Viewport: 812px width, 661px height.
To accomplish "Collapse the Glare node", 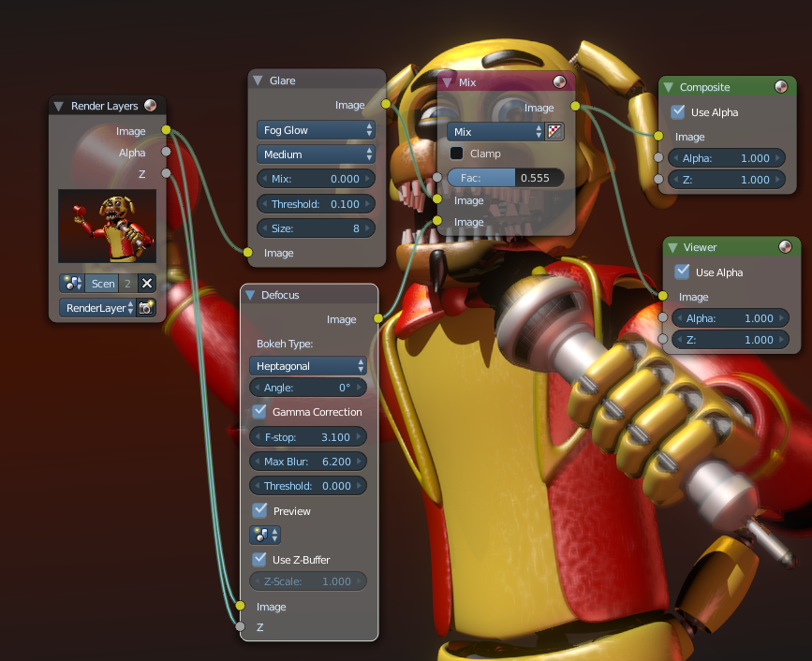I will tap(258, 81).
